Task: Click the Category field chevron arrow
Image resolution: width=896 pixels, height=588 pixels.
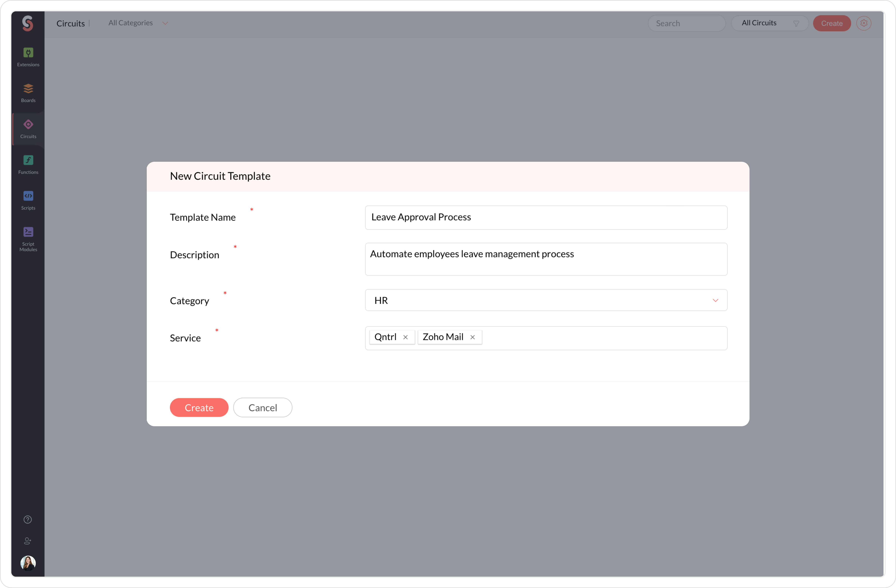Action: click(x=715, y=300)
